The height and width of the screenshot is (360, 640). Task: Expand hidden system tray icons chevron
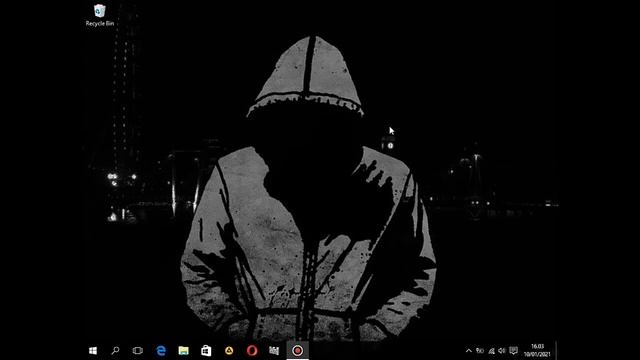coord(469,351)
